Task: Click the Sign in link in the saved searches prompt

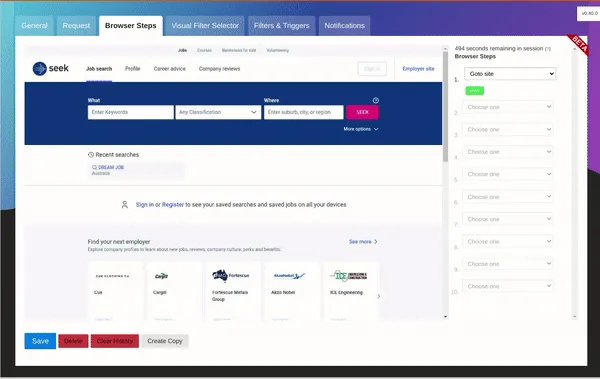Action: point(145,205)
